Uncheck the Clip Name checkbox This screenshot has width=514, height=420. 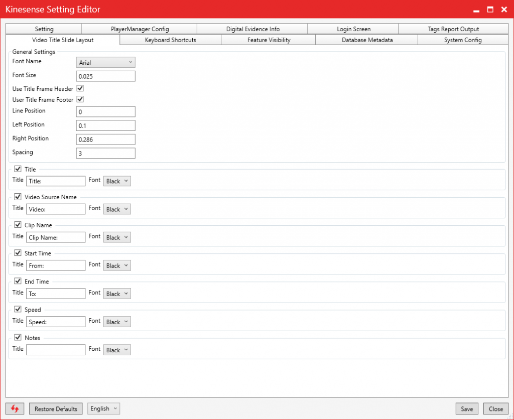[18, 225]
